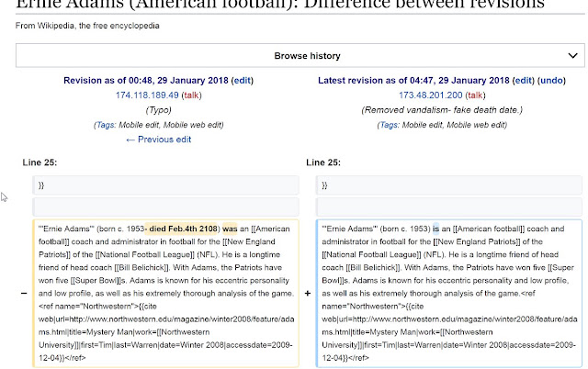This screenshot has width=588, height=369.
Task: Expand the Browse history dropdown
Action: coord(300,55)
